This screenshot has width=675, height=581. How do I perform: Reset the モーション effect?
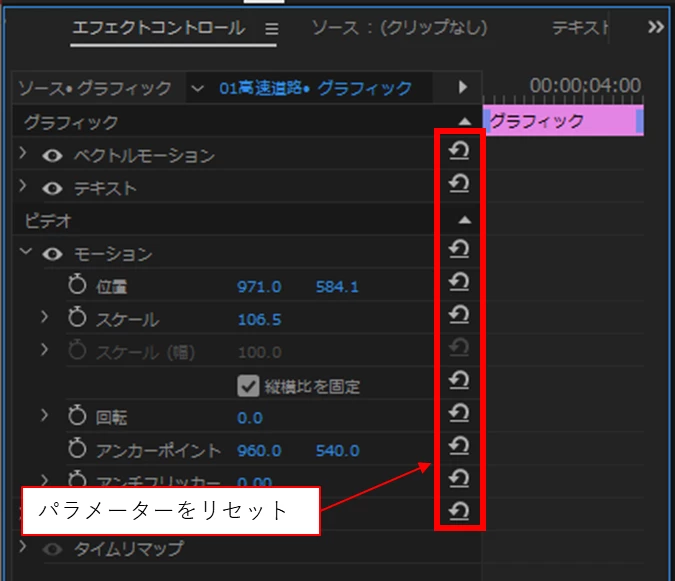pyautogui.click(x=459, y=249)
